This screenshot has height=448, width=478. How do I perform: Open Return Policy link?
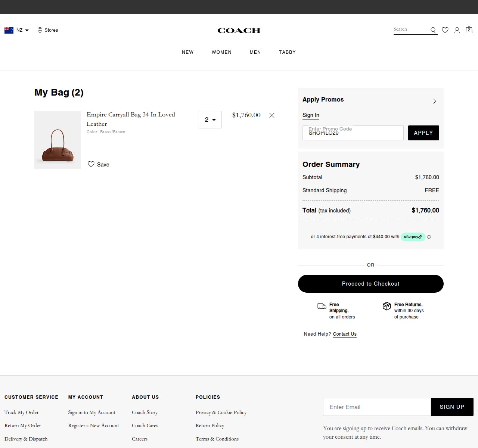(210, 426)
